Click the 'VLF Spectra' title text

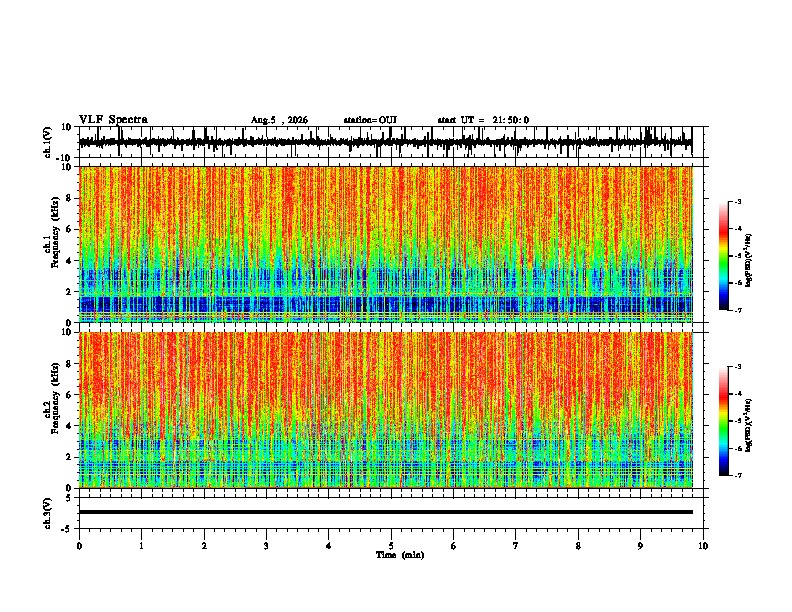(x=114, y=120)
